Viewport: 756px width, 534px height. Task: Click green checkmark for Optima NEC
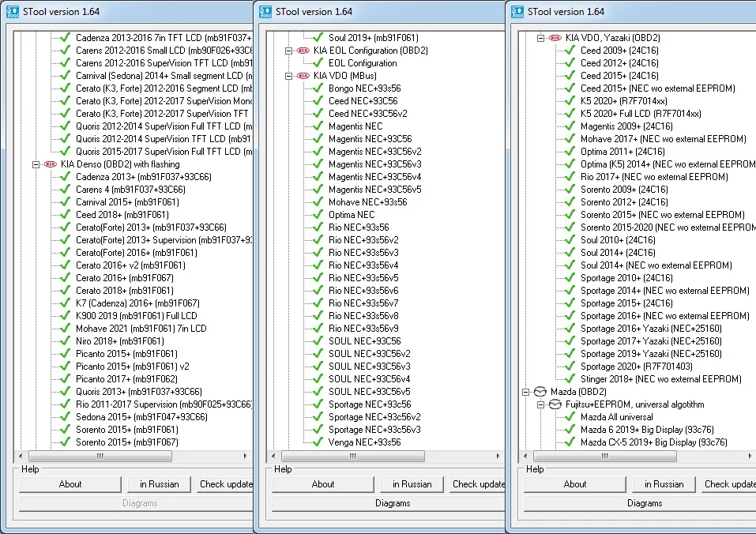pos(318,214)
